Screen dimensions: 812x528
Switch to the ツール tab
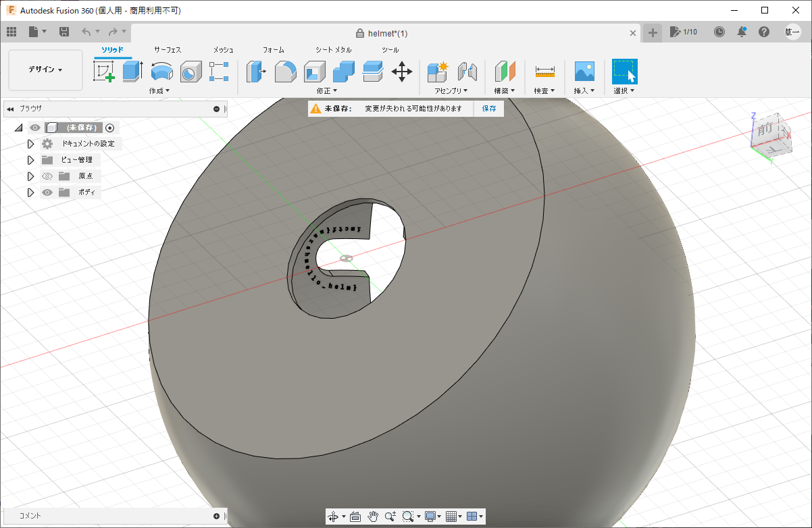point(390,50)
